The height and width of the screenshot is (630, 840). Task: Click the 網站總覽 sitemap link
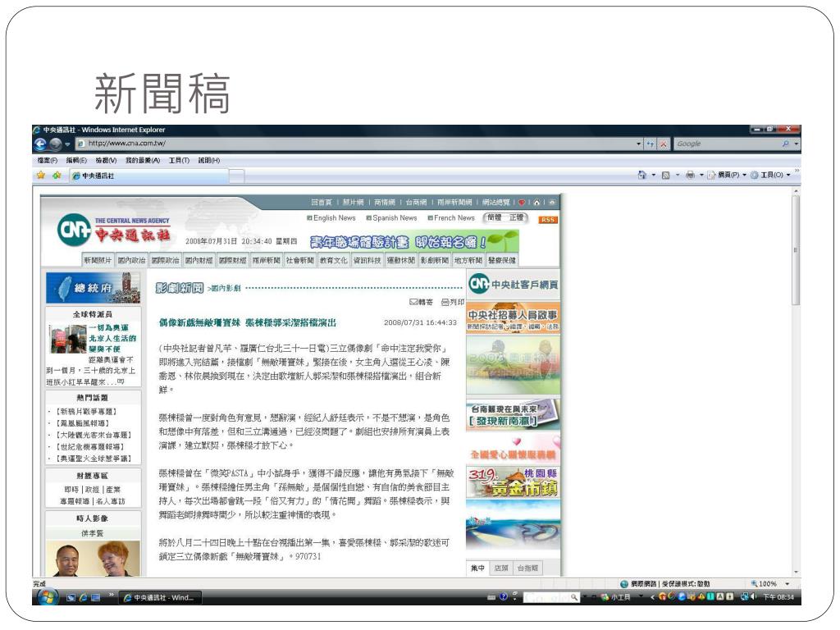pyautogui.click(x=495, y=203)
